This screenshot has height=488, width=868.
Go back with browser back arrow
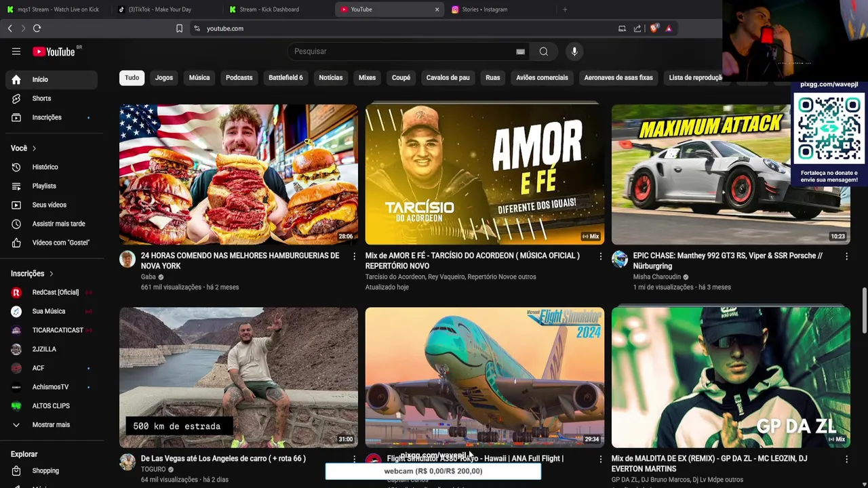coord(9,28)
